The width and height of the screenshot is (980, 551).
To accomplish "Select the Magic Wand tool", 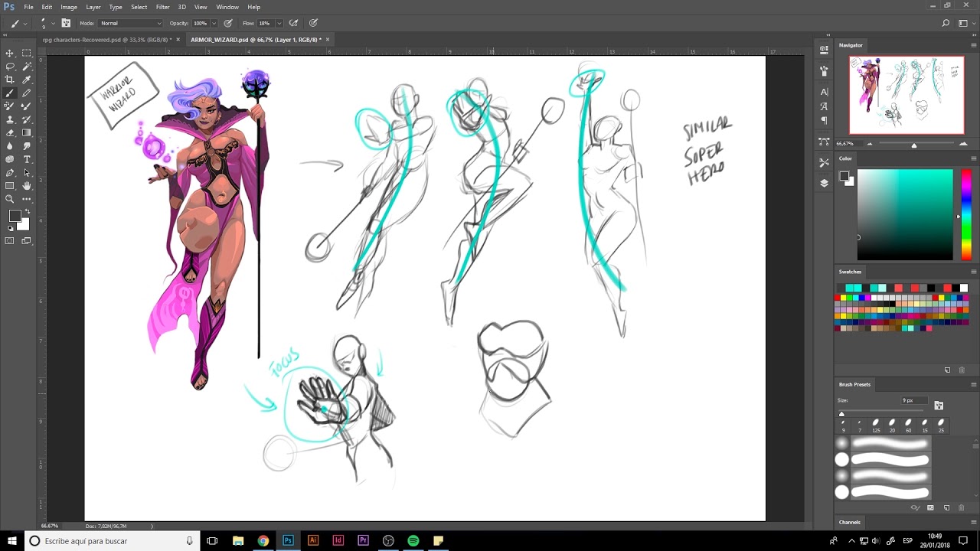I will click(x=27, y=67).
